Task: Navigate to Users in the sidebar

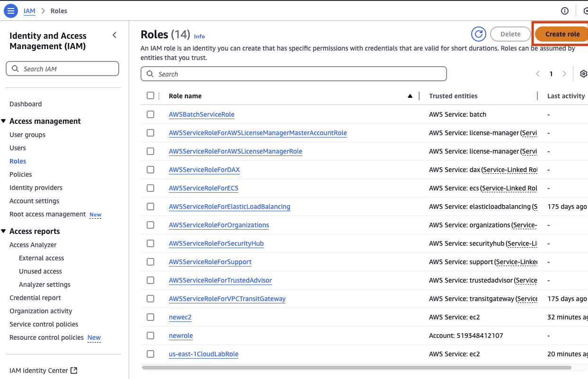Action: [x=18, y=148]
